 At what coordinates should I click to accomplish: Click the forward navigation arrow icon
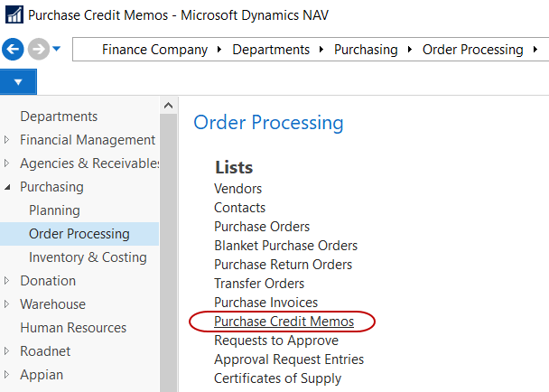[x=38, y=50]
